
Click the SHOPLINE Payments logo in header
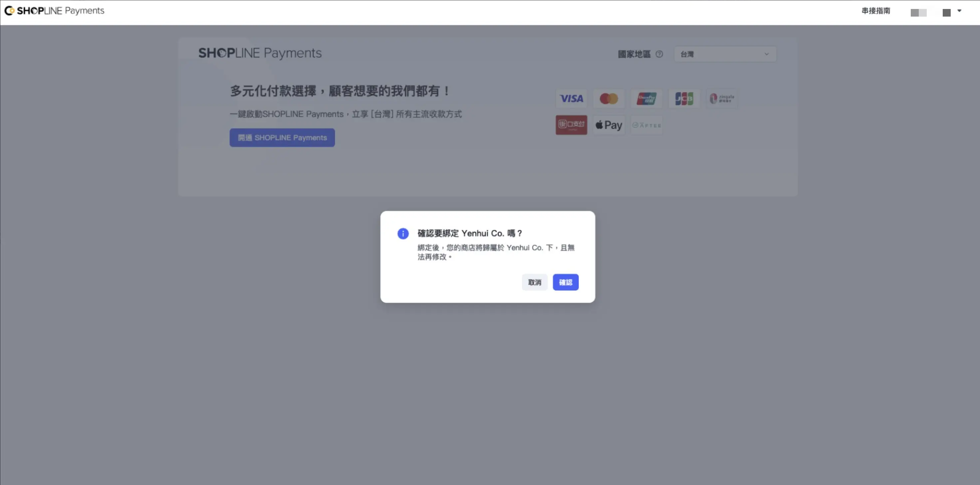click(54, 11)
